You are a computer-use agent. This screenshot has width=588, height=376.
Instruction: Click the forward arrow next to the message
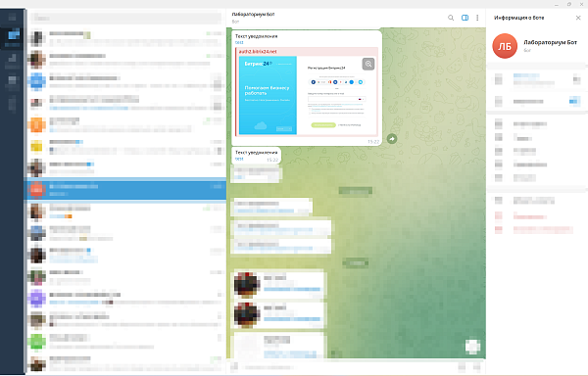pyautogui.click(x=392, y=139)
